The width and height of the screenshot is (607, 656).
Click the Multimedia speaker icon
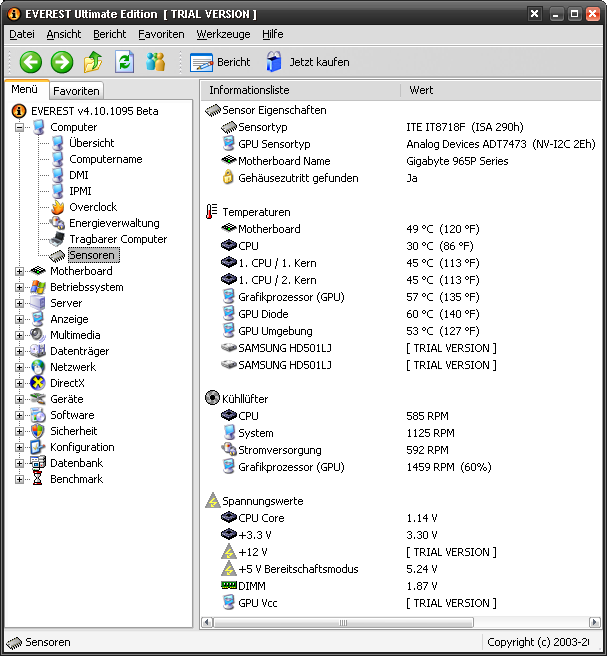pyautogui.click(x=38, y=335)
